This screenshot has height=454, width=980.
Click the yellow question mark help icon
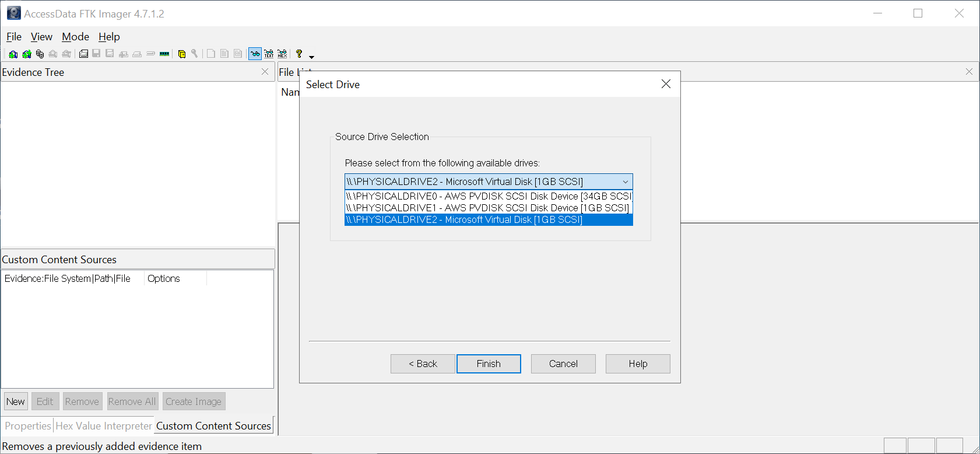coord(299,54)
